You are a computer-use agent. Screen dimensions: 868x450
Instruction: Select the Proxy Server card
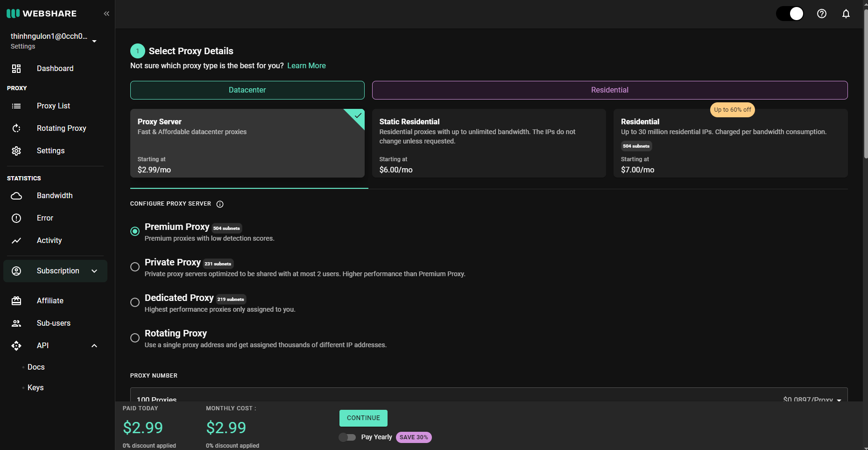coord(247,143)
